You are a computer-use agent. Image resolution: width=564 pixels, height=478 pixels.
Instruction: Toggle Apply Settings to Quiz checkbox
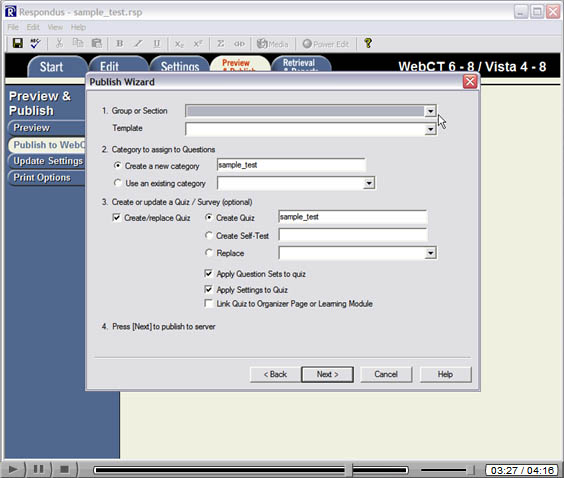coord(208,289)
